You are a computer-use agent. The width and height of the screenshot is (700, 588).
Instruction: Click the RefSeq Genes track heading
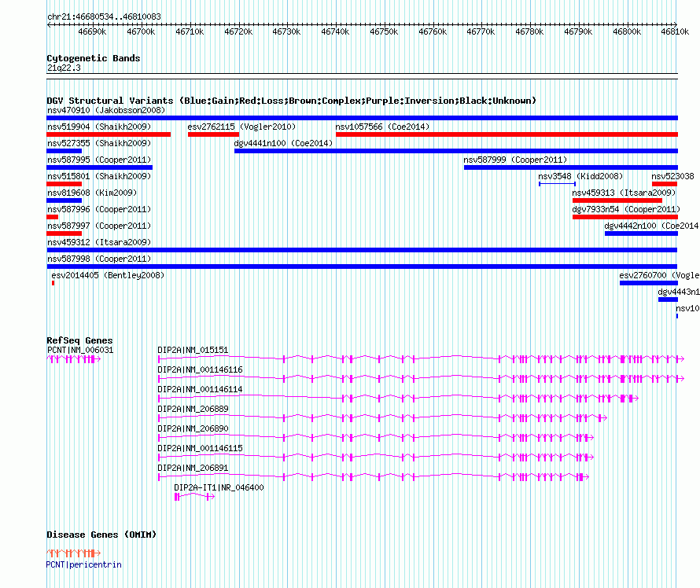tap(79, 340)
